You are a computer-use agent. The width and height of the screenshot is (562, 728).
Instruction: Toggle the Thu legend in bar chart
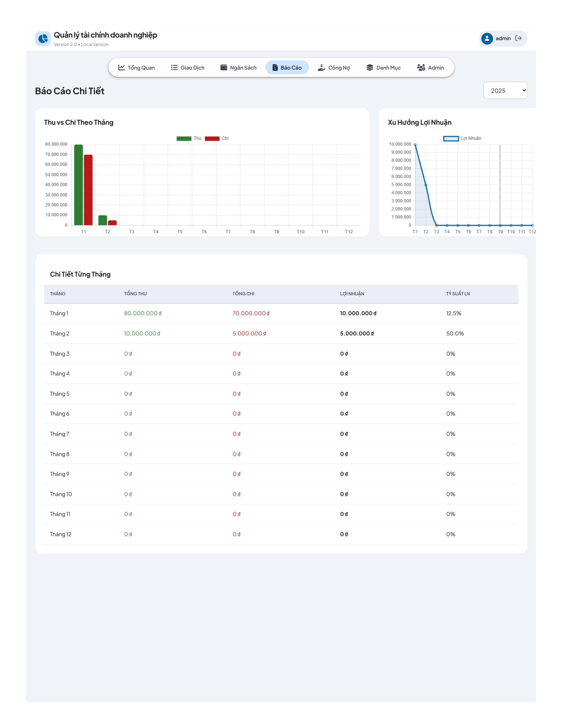(x=189, y=138)
